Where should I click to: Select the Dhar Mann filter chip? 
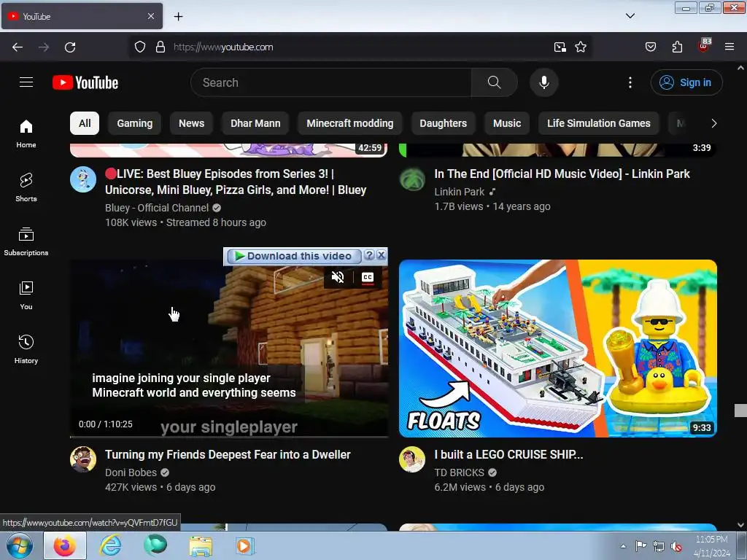coord(255,123)
